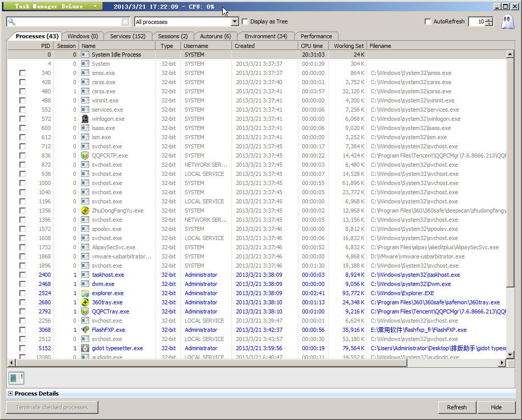Click the lsm.exe process icon
The width and height of the screenshot is (522, 420).
tap(85, 137)
